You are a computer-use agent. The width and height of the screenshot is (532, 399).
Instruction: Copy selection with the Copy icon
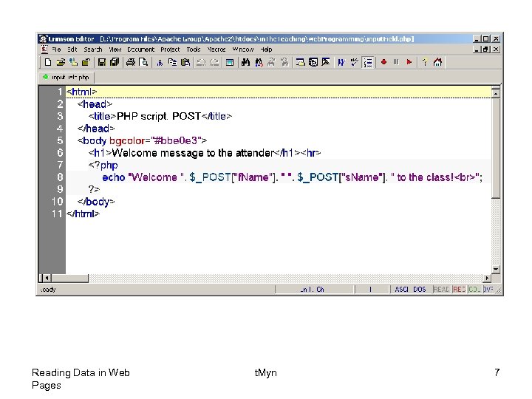(x=172, y=62)
